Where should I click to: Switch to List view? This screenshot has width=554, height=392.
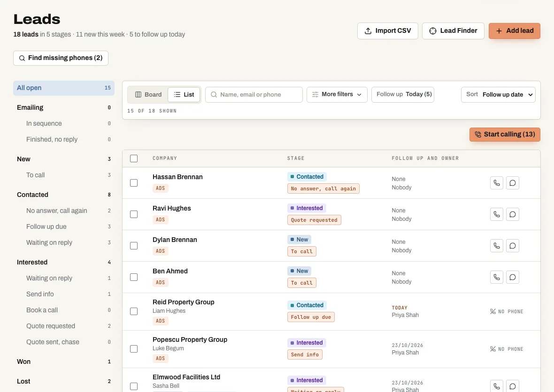(184, 95)
